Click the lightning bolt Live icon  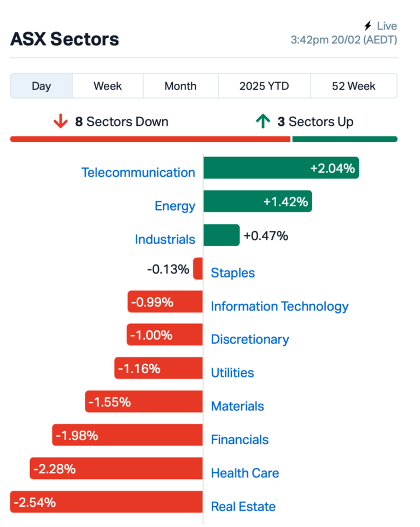click(367, 26)
